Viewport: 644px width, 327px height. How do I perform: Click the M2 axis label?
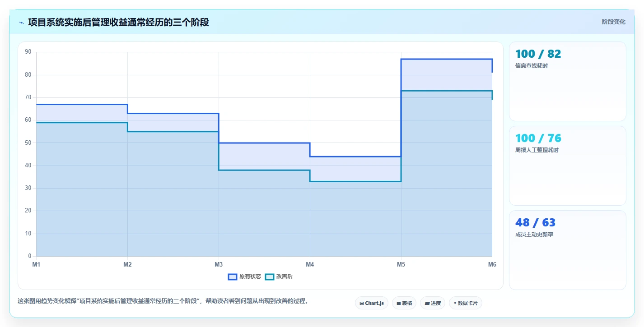[127, 264]
